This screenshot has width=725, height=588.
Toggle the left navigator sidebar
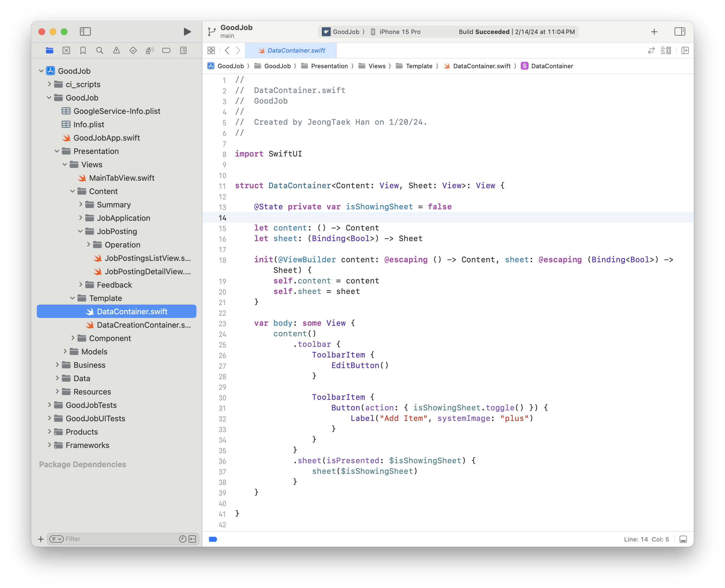click(85, 31)
